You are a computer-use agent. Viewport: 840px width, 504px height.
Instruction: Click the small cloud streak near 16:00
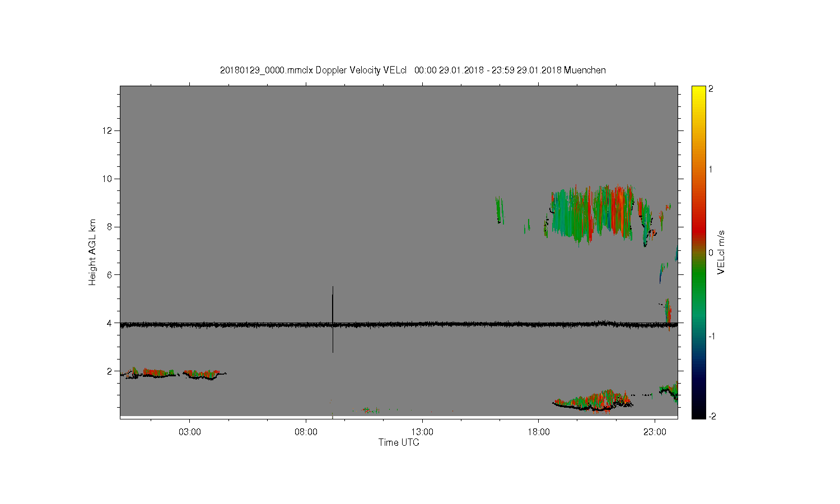pos(500,210)
